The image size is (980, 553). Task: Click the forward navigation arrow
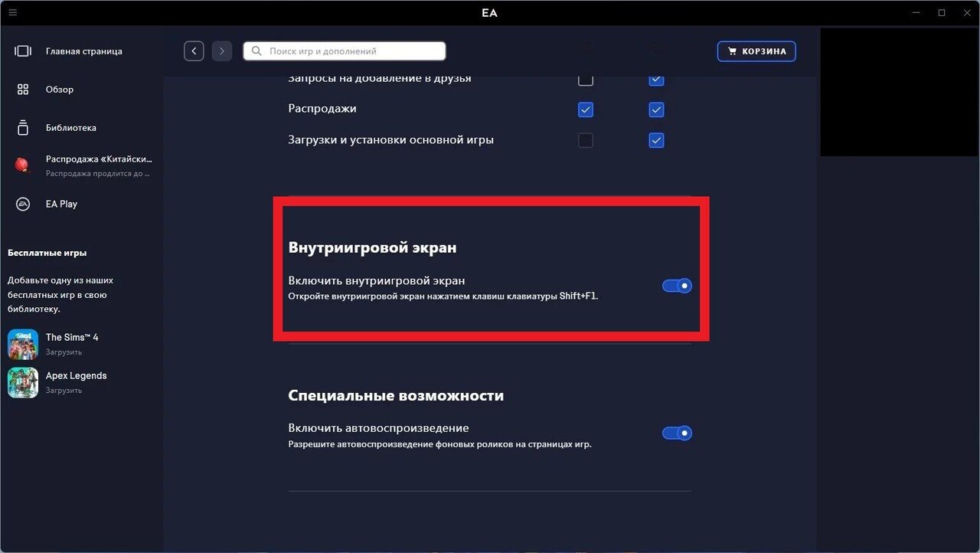point(222,51)
